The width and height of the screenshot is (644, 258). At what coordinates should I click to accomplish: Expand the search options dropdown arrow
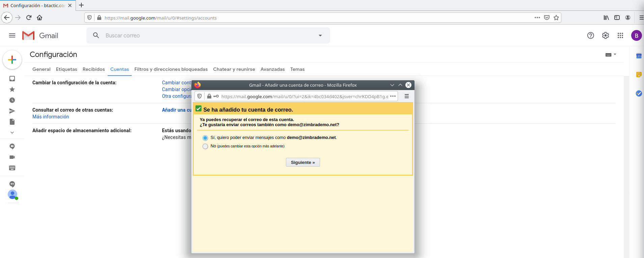pyautogui.click(x=320, y=35)
